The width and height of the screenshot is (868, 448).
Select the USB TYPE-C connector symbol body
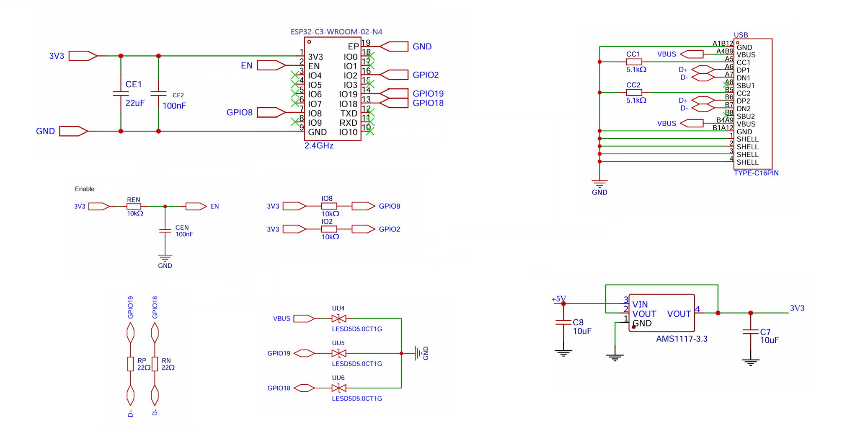[x=753, y=104]
